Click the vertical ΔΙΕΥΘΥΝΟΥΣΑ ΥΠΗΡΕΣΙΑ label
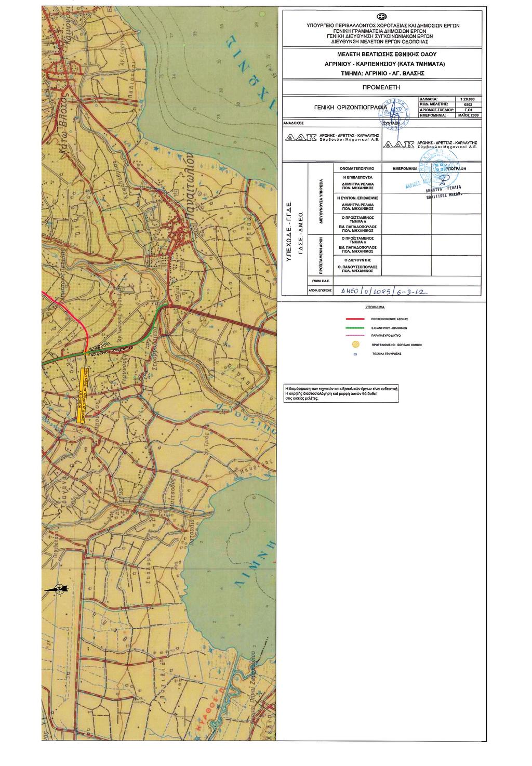The width and height of the screenshot is (532, 766). [x=321, y=202]
